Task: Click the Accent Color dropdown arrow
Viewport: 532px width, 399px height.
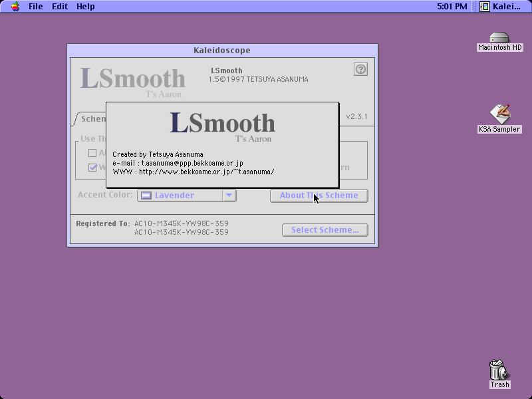Action: pyautogui.click(x=229, y=196)
